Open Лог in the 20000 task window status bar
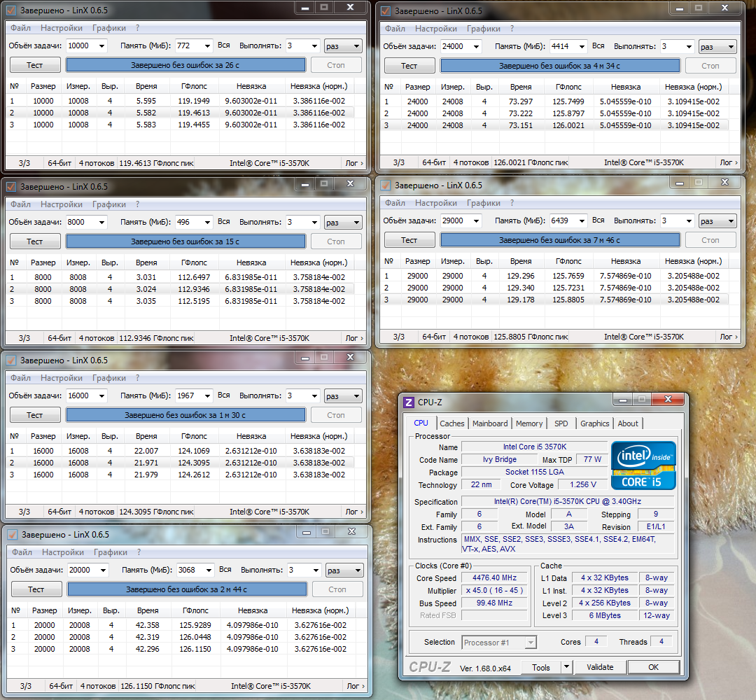The image size is (756, 700). pos(356,686)
